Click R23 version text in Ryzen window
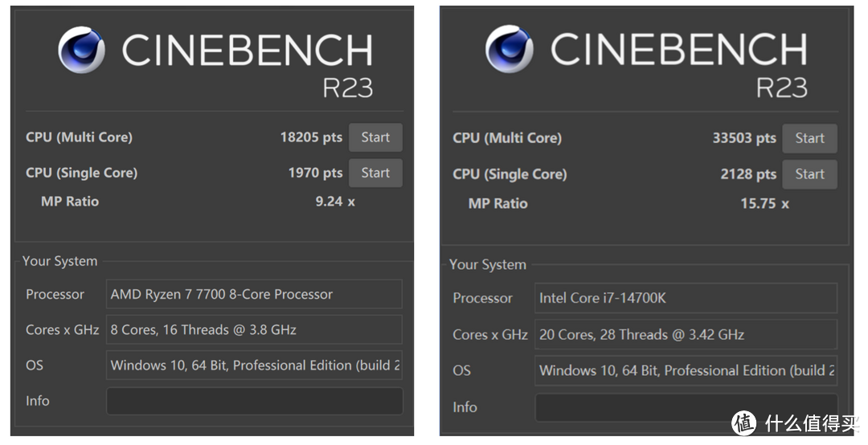This screenshot has height=445, width=868. coord(348,88)
